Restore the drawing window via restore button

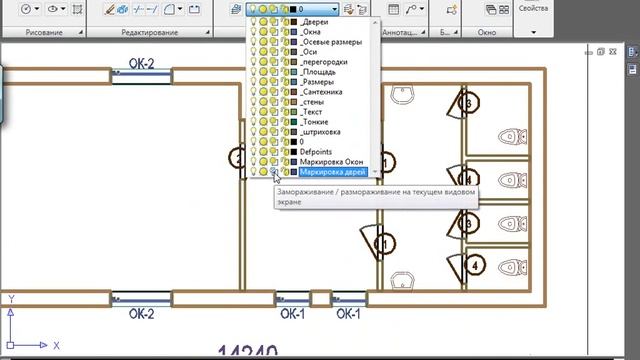pyautogui.click(x=600, y=52)
